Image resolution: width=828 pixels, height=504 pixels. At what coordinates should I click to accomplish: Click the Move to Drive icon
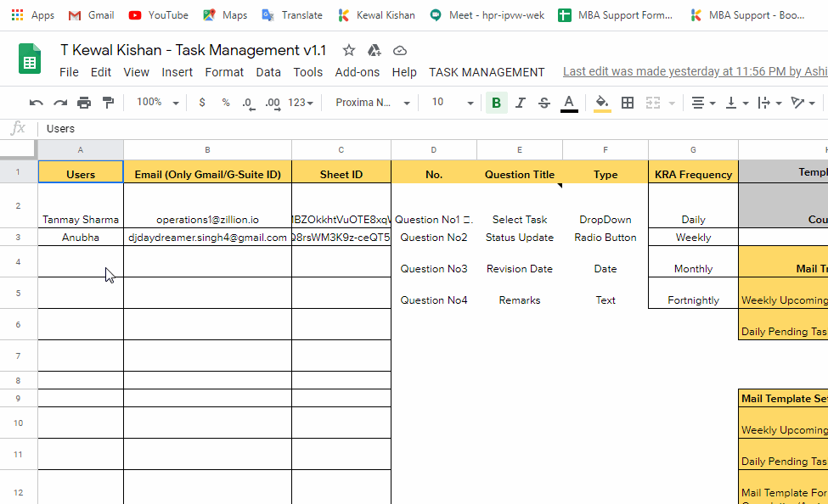374,51
